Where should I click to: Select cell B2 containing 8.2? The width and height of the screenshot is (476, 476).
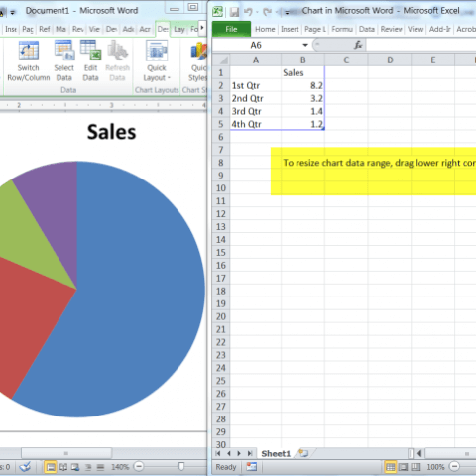(x=302, y=85)
